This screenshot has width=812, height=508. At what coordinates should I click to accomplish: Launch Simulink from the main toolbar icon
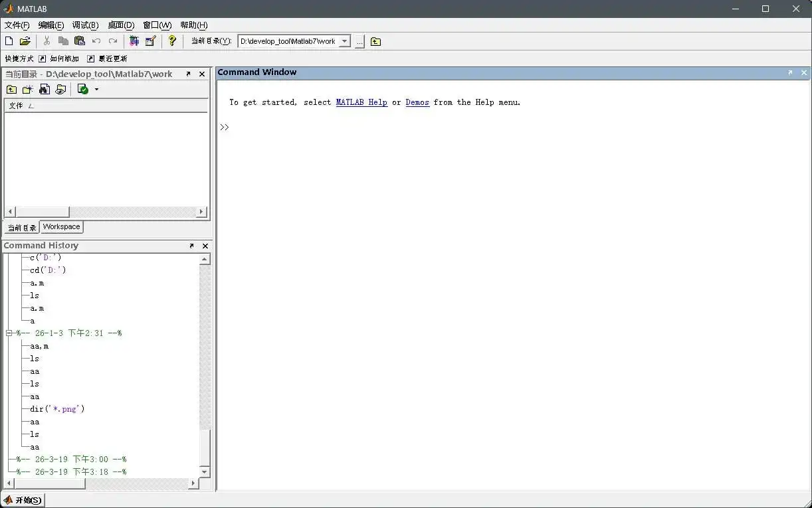(x=134, y=41)
